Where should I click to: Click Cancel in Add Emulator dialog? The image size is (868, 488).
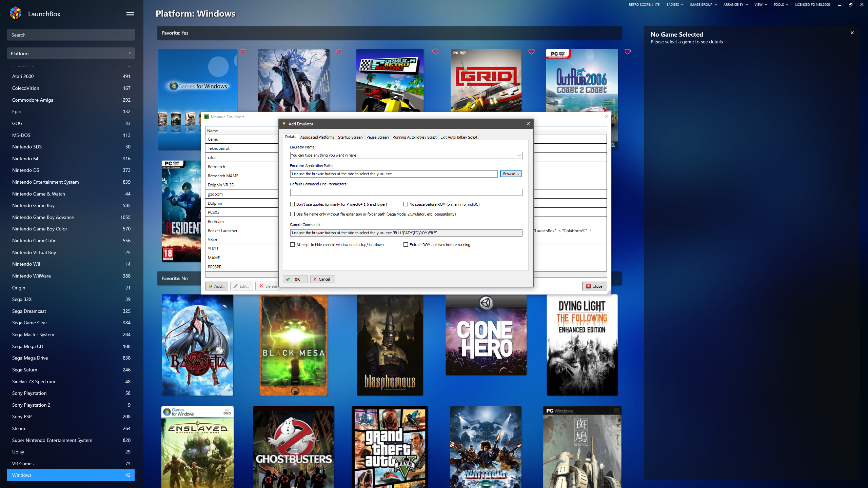click(322, 279)
